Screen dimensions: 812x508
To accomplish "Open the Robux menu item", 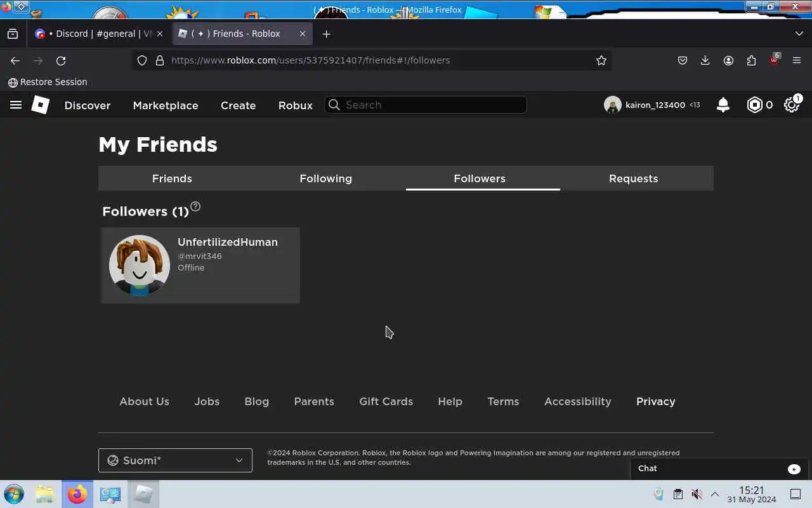I will click(296, 105).
